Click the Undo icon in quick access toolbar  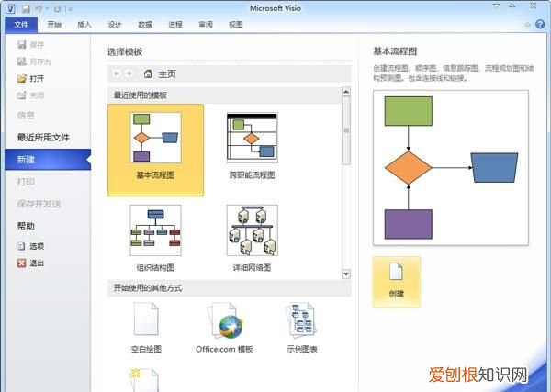click(39, 9)
